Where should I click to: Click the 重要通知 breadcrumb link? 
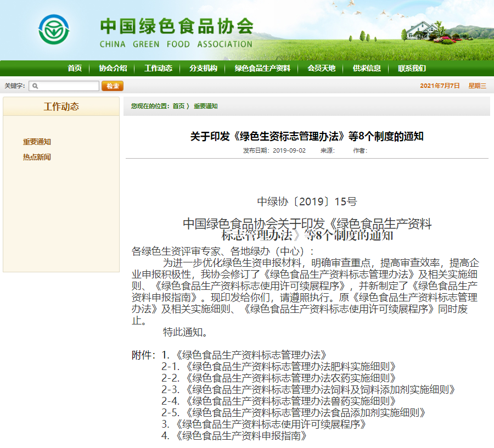coord(205,106)
